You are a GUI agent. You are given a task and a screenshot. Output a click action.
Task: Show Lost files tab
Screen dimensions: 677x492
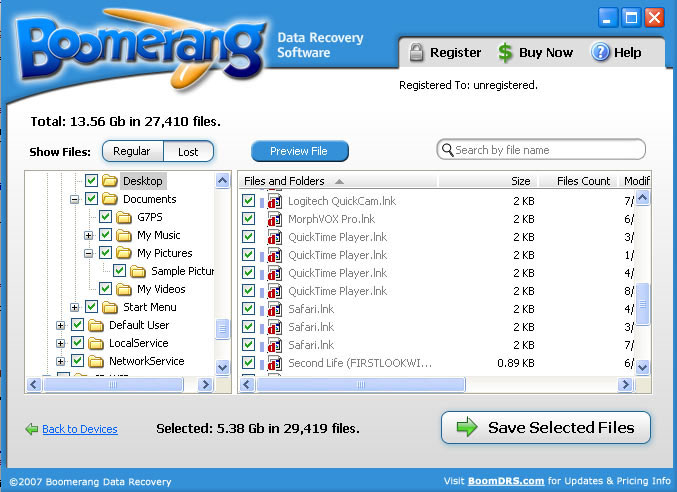pyautogui.click(x=189, y=151)
